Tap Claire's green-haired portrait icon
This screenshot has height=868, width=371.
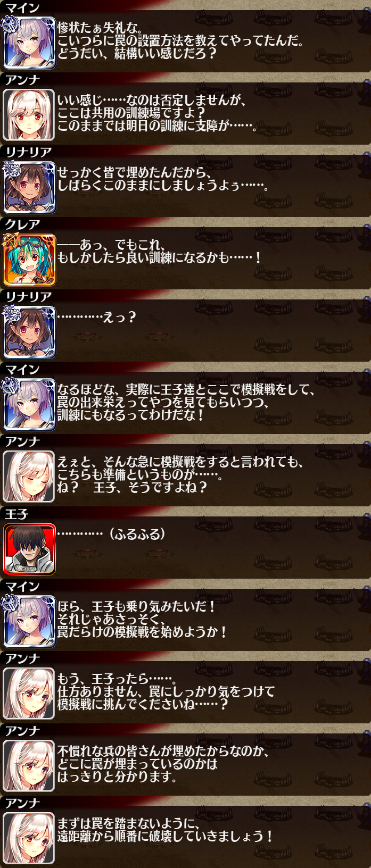29,260
